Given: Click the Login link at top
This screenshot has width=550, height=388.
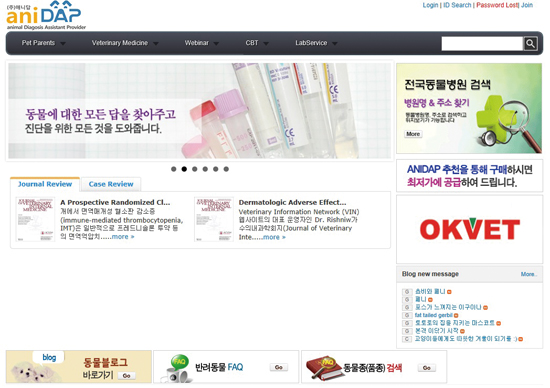Looking at the screenshot, I should click(430, 5).
